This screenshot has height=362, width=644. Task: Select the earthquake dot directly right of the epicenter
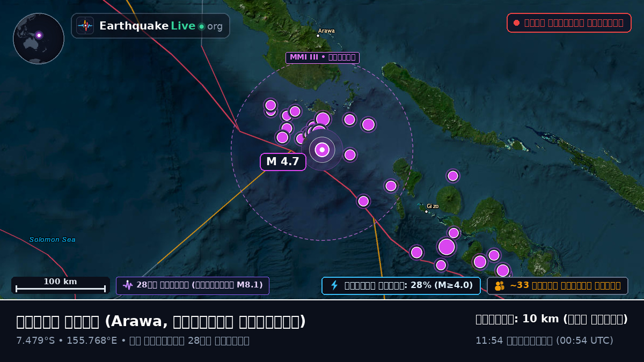pos(350,155)
